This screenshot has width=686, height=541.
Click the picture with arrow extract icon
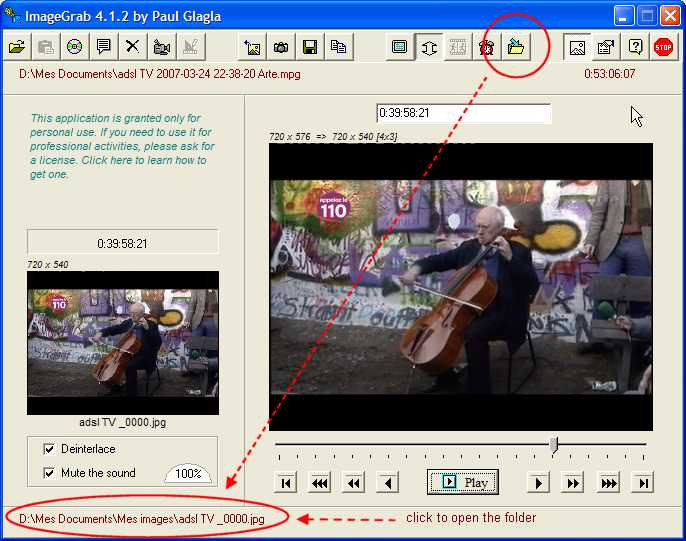pyautogui.click(x=252, y=46)
